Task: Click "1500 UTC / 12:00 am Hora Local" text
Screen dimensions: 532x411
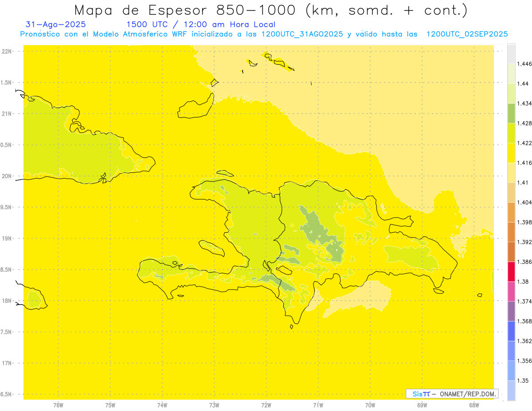Action: pyautogui.click(x=201, y=25)
